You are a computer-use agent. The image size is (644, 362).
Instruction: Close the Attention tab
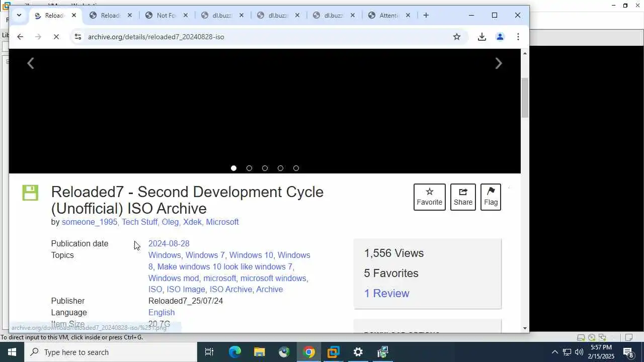(x=408, y=15)
